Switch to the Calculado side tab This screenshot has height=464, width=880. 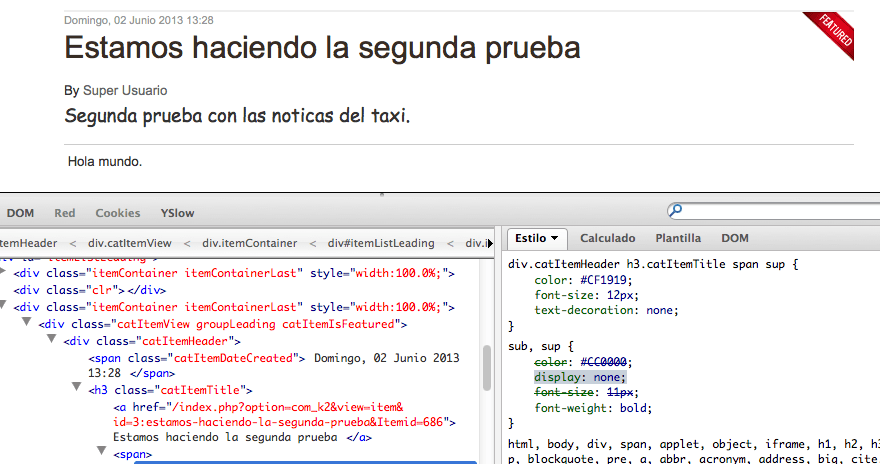click(x=608, y=238)
